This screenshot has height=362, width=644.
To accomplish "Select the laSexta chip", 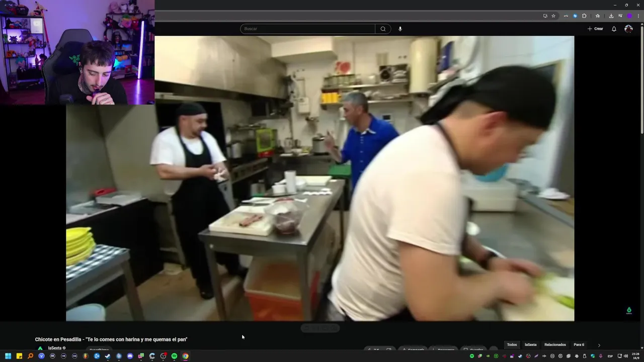I will click(530, 345).
